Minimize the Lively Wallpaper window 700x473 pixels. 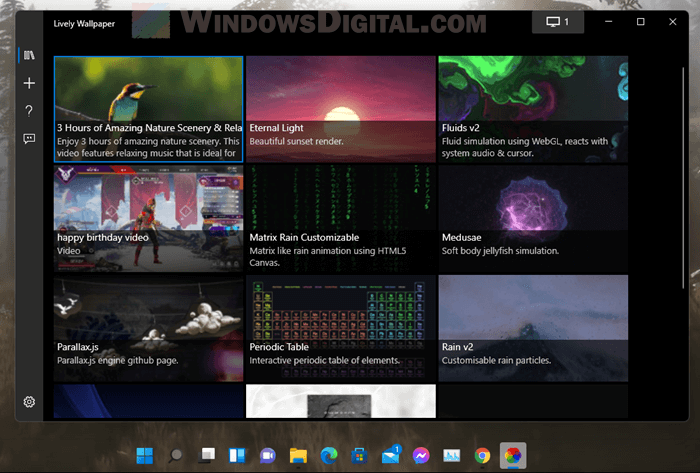coord(608,22)
